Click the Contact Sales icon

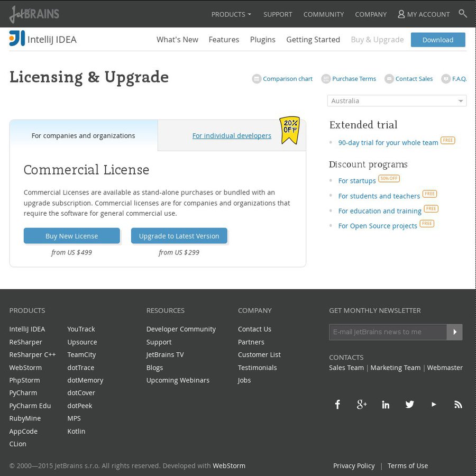[x=389, y=79]
